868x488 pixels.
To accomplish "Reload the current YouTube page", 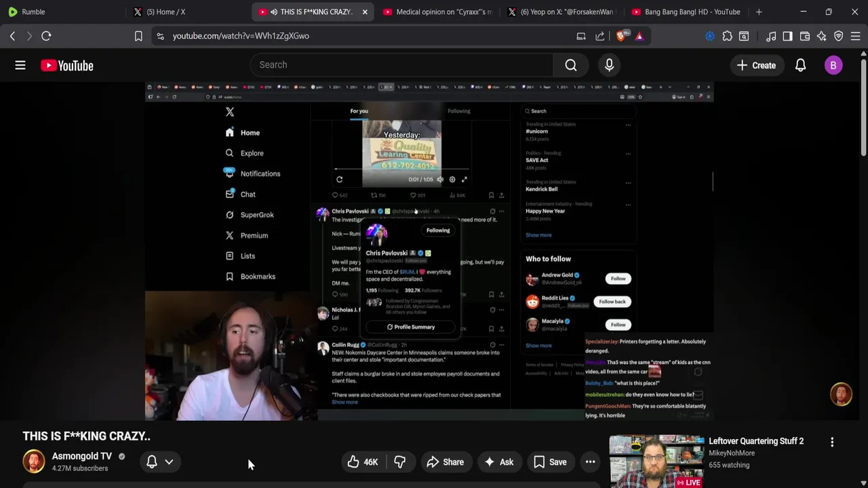I will coord(46,36).
